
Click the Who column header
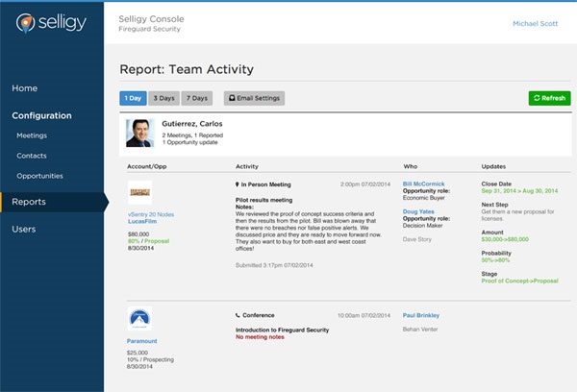pos(411,166)
